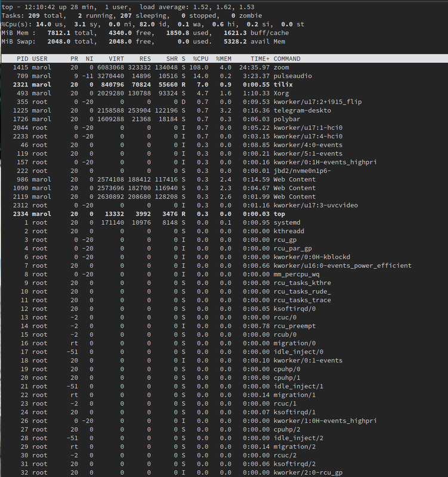Click the %MEM column header

pyautogui.click(x=223, y=58)
